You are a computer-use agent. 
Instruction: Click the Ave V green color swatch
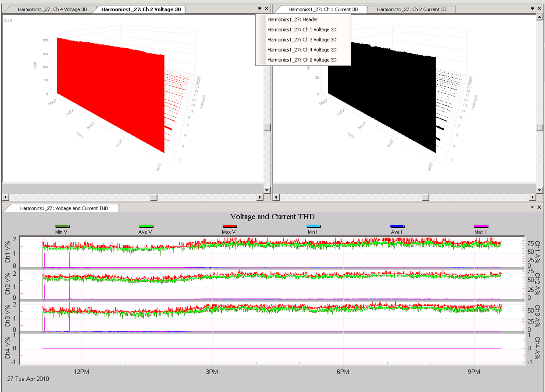[145, 226]
